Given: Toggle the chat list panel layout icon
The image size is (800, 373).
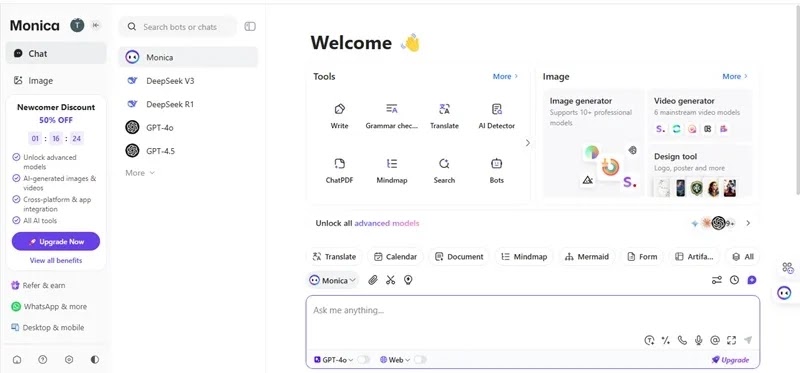Looking at the screenshot, I should (250, 27).
